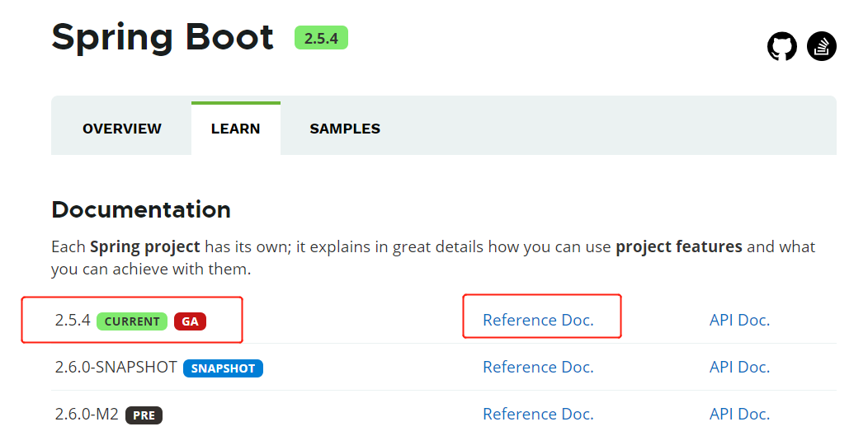Screen dimensions: 868x436
Task: Click the blue SNAPSHOT badge
Action: tap(223, 368)
